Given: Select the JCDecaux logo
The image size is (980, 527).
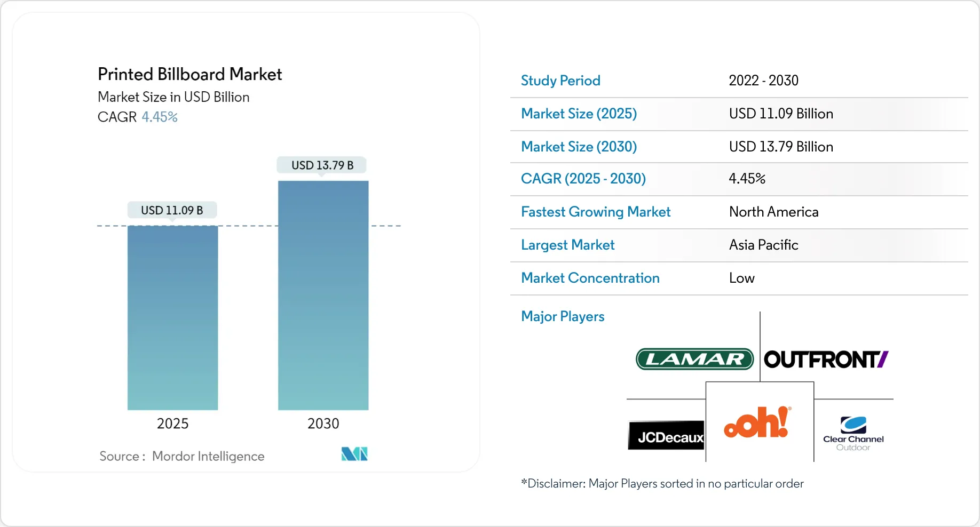Looking at the screenshot, I should click(666, 436).
